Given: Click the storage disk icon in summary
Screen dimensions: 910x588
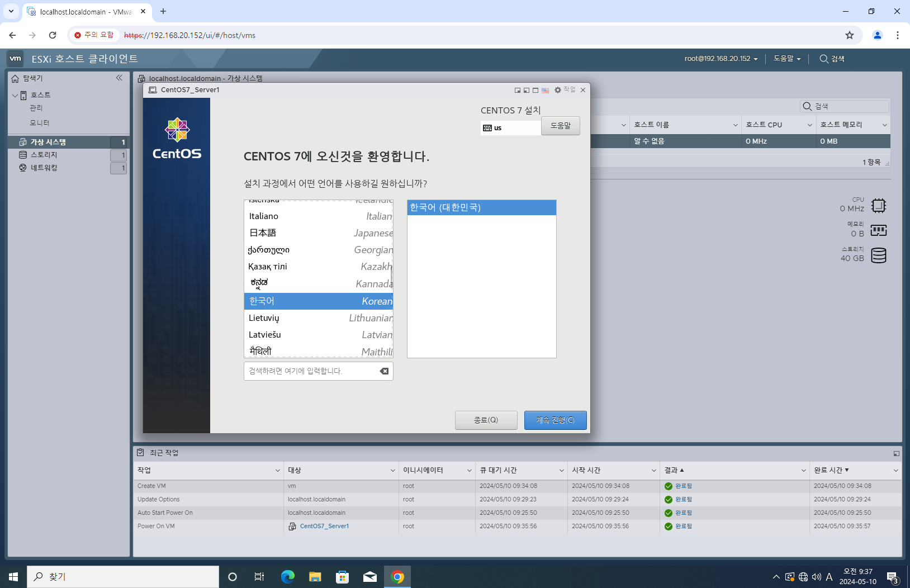Looking at the screenshot, I should [879, 255].
